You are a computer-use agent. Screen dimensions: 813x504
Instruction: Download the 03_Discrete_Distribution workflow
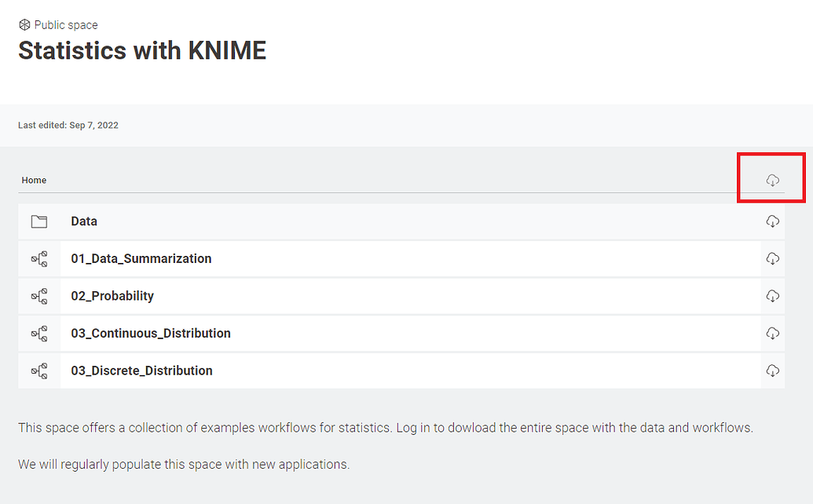pos(772,371)
